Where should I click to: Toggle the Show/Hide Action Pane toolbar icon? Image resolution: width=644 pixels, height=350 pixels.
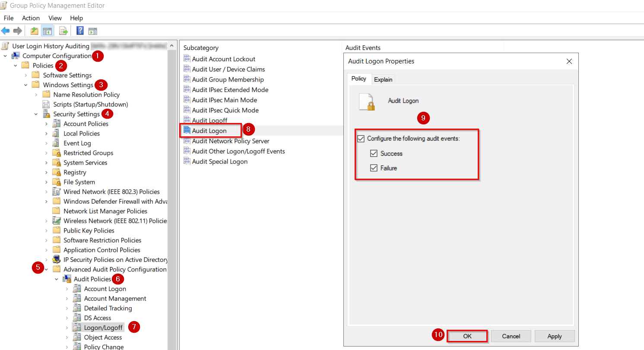pos(92,31)
